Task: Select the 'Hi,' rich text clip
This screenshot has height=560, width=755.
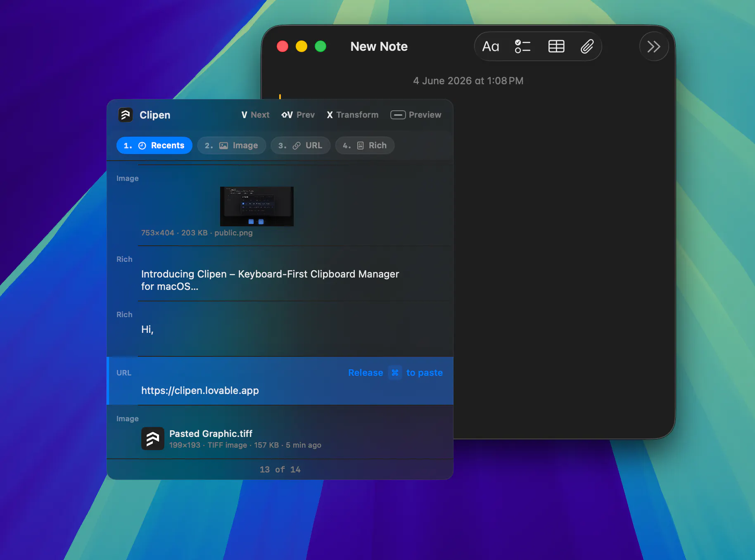Action: pos(280,329)
